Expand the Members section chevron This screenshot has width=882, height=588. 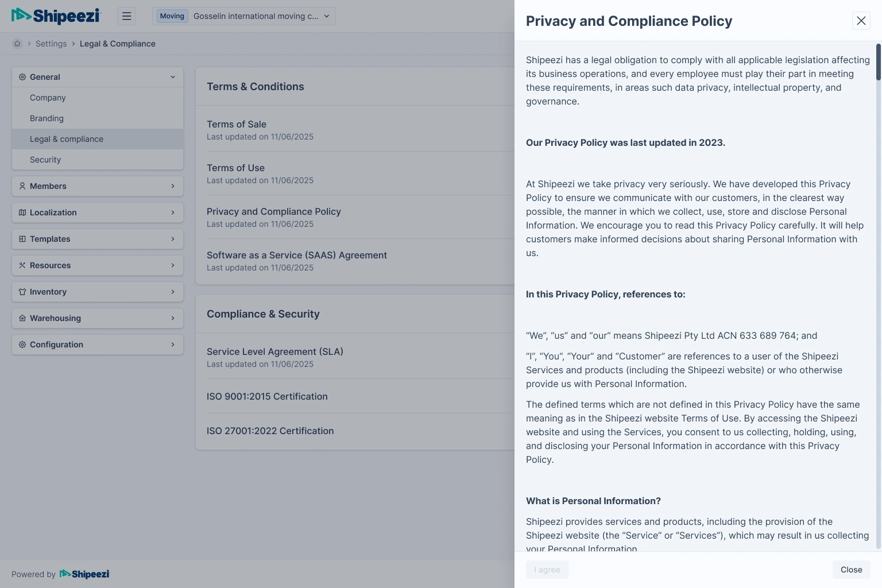pyautogui.click(x=173, y=186)
